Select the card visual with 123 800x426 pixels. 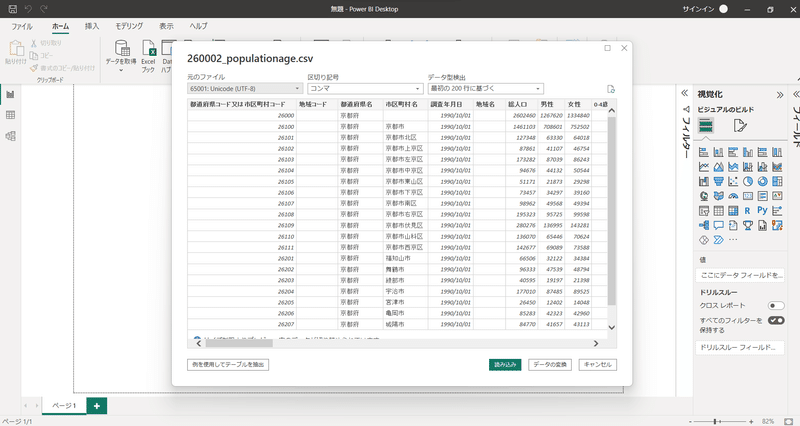point(748,196)
